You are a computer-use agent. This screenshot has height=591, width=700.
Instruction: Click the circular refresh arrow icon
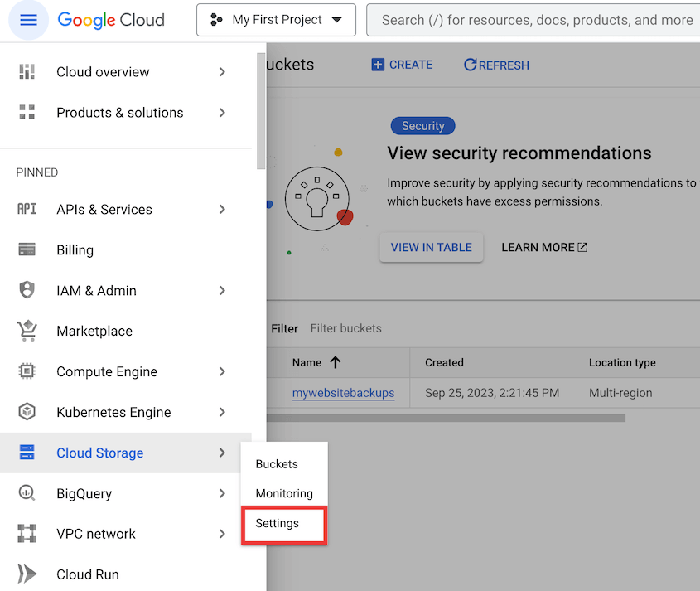pos(470,65)
